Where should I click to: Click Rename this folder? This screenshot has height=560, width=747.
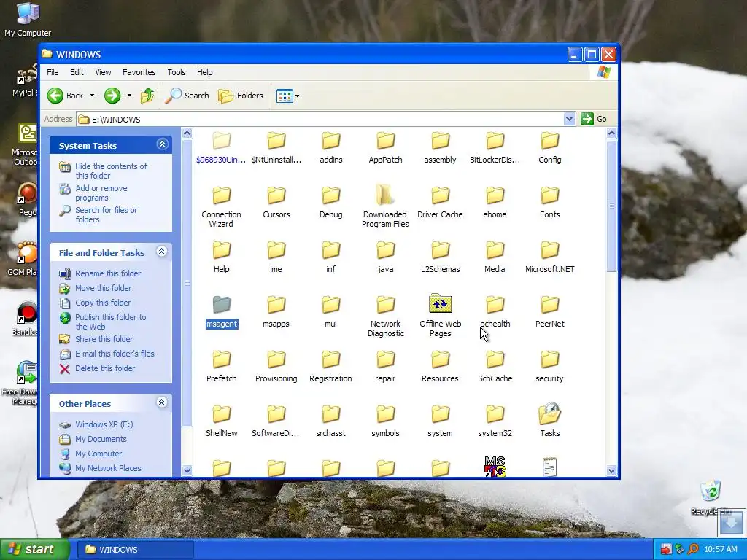[x=100, y=273]
